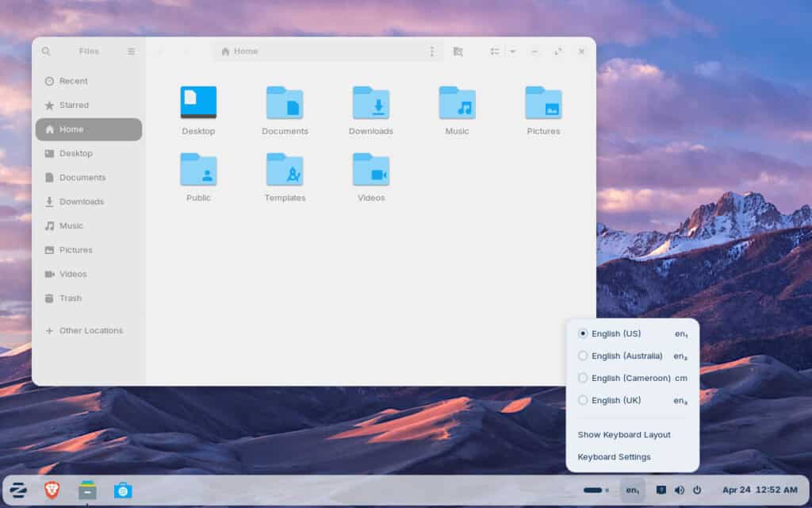
Task: Open Trash in the sidebar
Action: pos(89,298)
